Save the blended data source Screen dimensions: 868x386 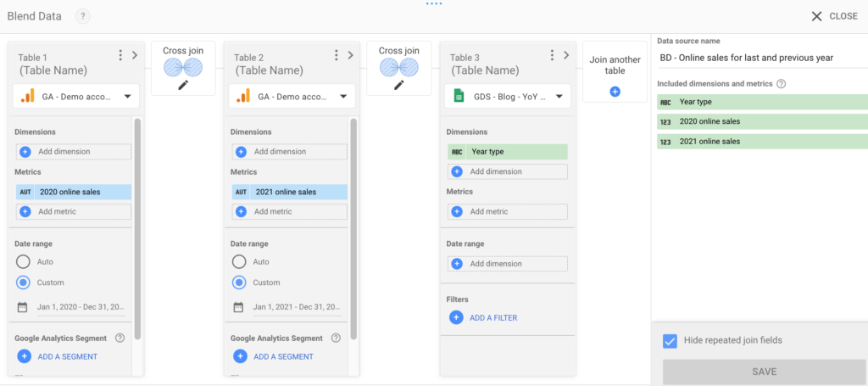pos(765,372)
